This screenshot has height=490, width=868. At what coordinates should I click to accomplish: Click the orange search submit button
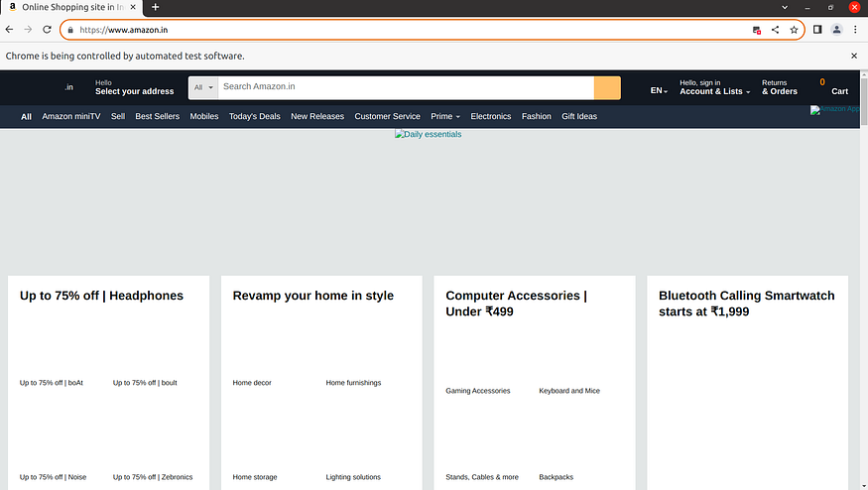pos(607,87)
